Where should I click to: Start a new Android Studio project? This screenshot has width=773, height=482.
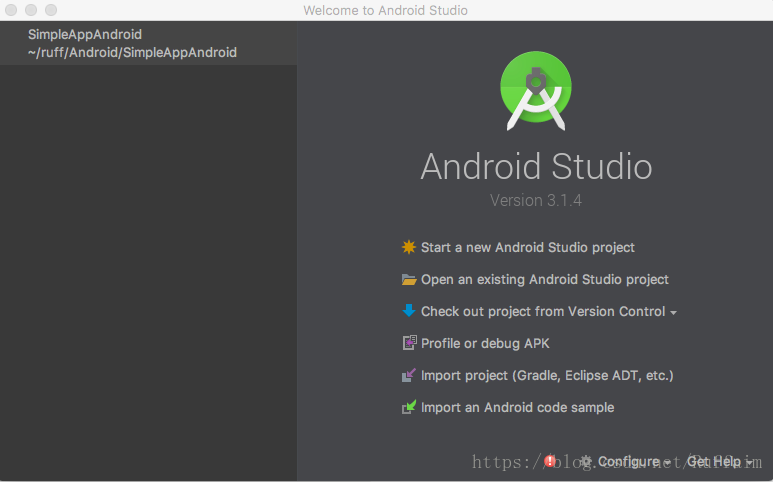pos(527,247)
